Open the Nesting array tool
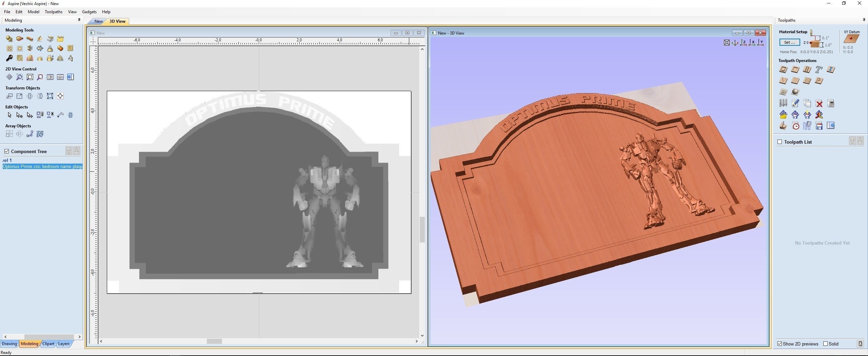Viewport: 868px width, 356px height. [40, 134]
